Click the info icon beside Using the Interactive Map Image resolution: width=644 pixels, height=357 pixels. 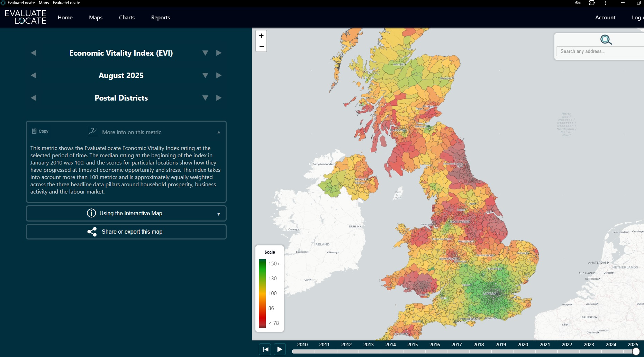point(91,213)
